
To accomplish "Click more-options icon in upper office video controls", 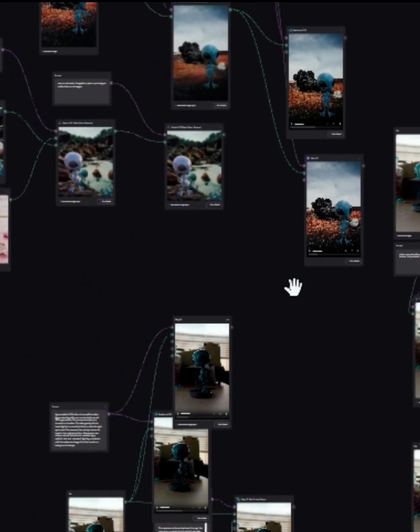I will coord(226,414).
